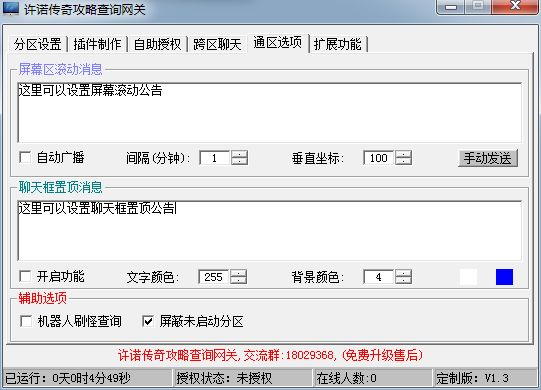Click the 在线人数:0 status entry
541x390 pixels.
(373, 378)
